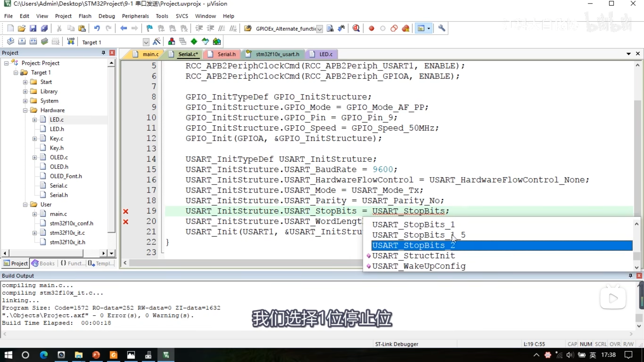The height and width of the screenshot is (362, 644).
Task: Switch to the stm32f10x_usart.h tab
Action: (277, 54)
